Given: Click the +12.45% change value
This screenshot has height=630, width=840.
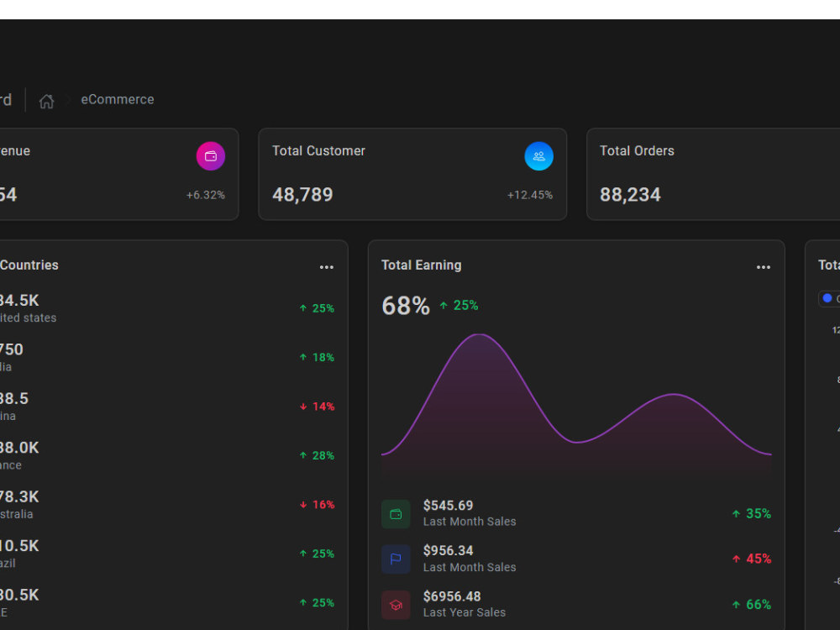Looking at the screenshot, I should (530, 195).
